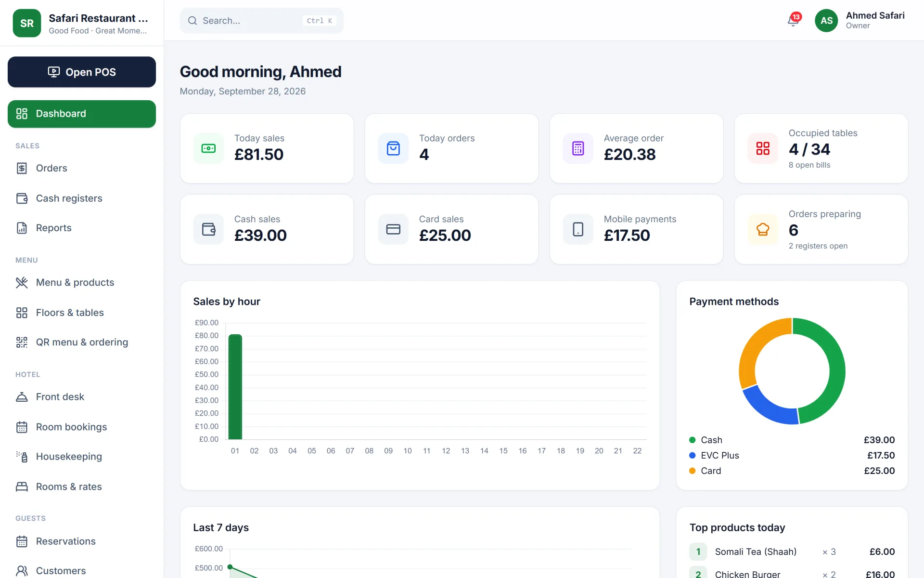This screenshot has width=924, height=578.
Task: Click the Cash sales wallet icon
Action: tap(208, 229)
